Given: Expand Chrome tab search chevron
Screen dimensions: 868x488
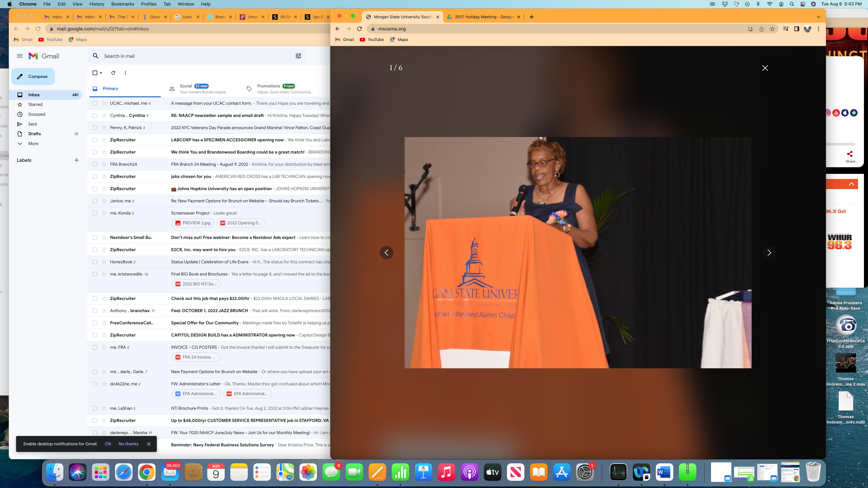Looking at the screenshot, I should 818,17.
